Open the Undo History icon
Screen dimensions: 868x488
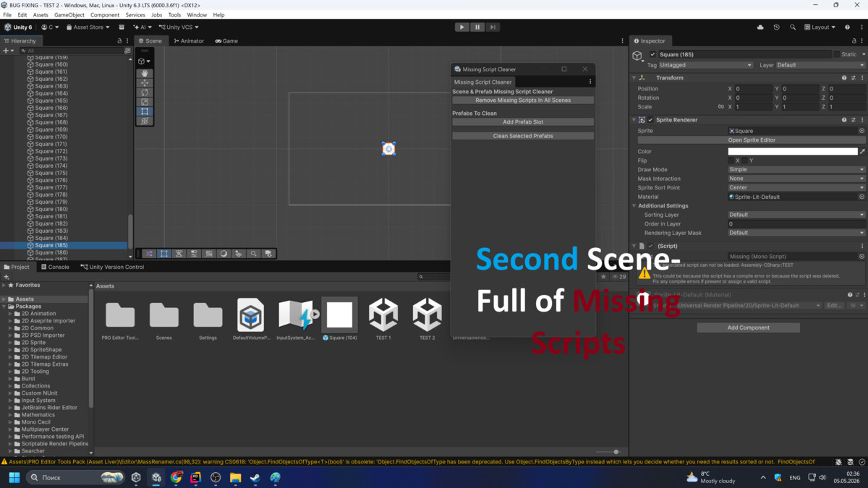pos(776,27)
